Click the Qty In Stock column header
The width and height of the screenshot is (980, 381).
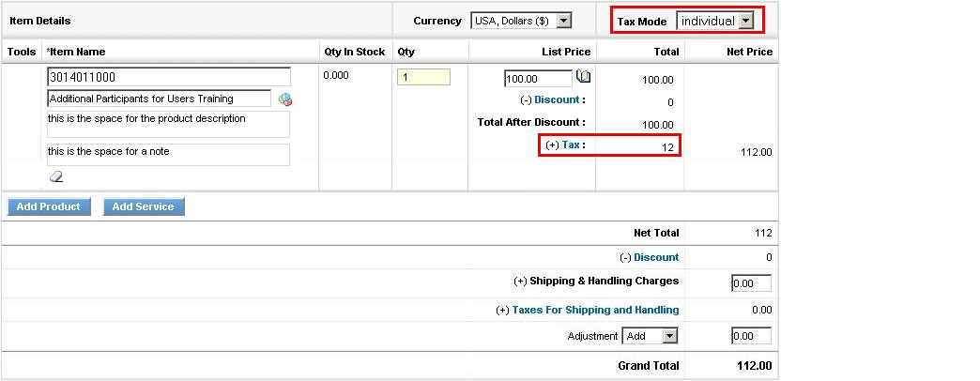355,52
